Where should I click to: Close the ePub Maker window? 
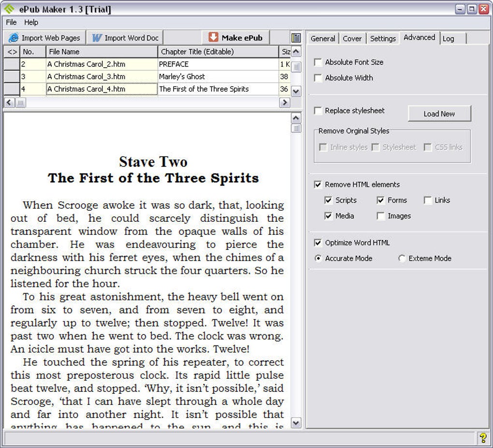(x=483, y=9)
